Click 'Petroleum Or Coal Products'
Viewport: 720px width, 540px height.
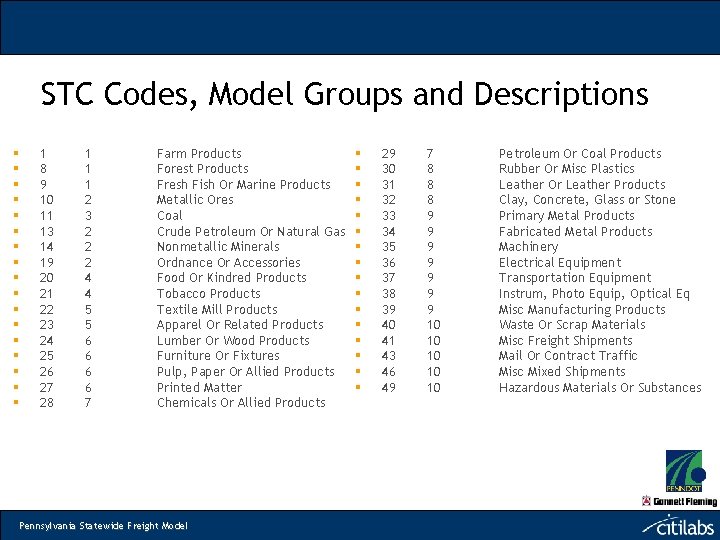pos(580,153)
